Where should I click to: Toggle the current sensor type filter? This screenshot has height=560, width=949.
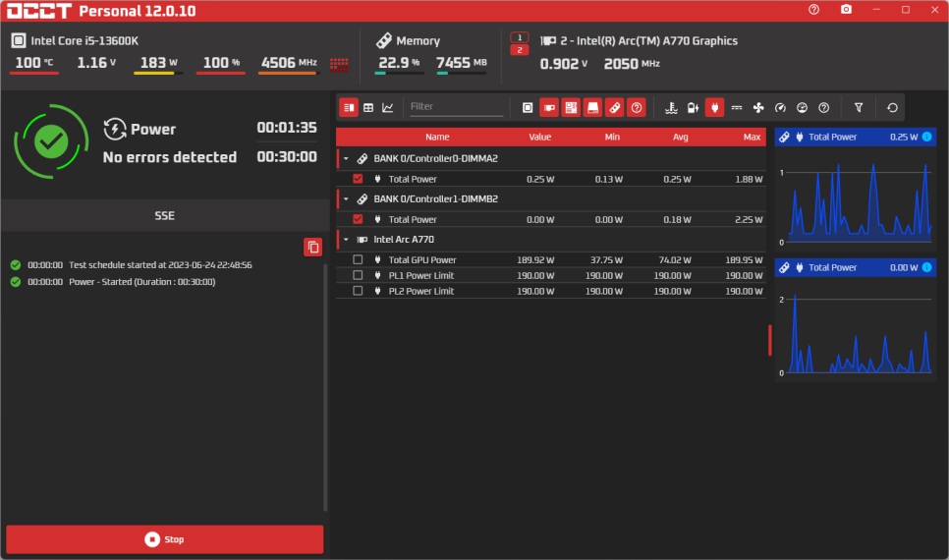(x=737, y=108)
